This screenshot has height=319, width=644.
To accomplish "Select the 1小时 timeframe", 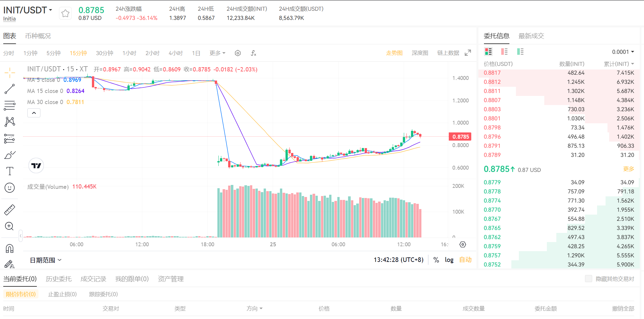I will pos(129,53).
